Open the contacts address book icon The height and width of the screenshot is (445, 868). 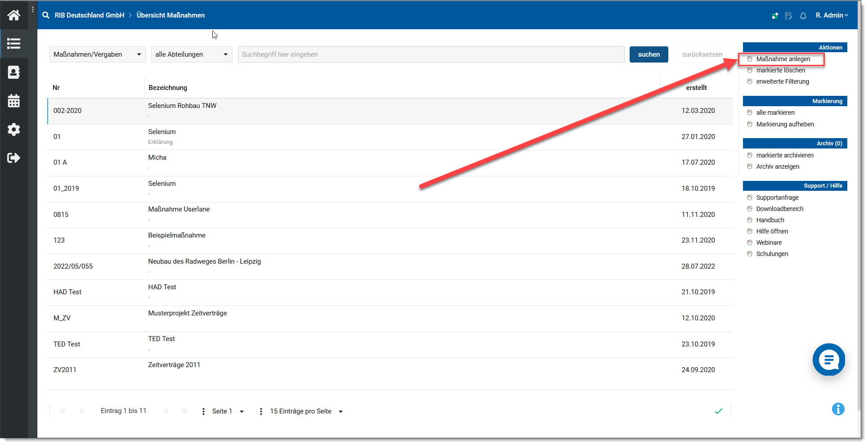pyautogui.click(x=13, y=72)
